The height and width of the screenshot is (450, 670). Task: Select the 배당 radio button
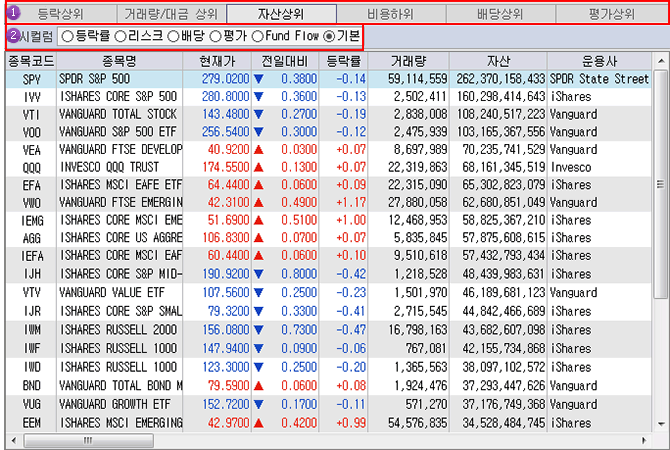173,37
